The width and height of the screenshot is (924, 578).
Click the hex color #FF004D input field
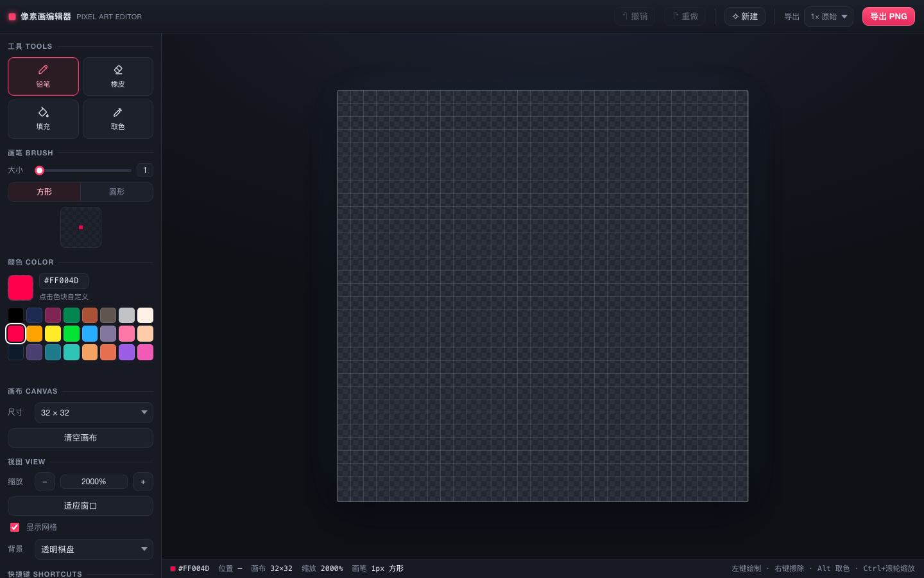(x=64, y=281)
